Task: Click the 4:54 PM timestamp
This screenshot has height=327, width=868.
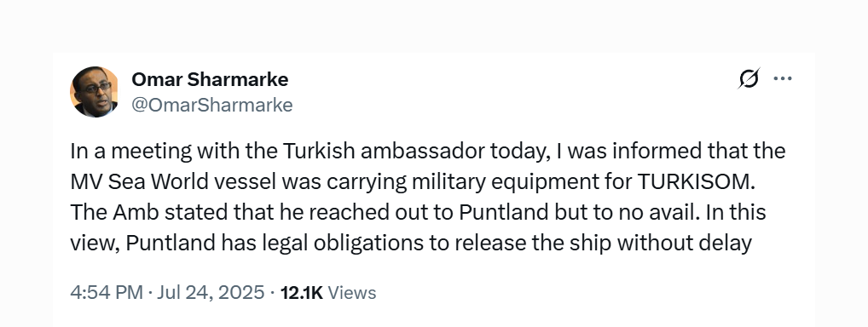Action: pyautogui.click(x=107, y=293)
